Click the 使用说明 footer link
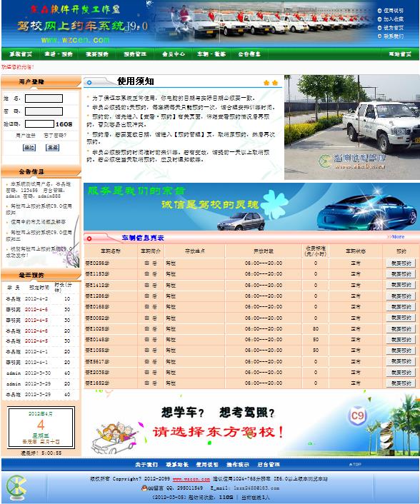 207,465
